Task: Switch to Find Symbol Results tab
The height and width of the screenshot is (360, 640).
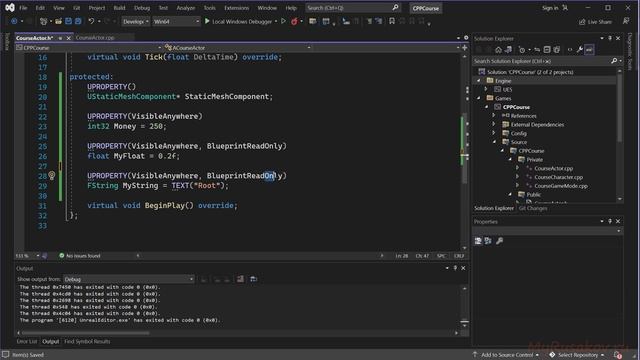Action: pyautogui.click(x=87, y=341)
